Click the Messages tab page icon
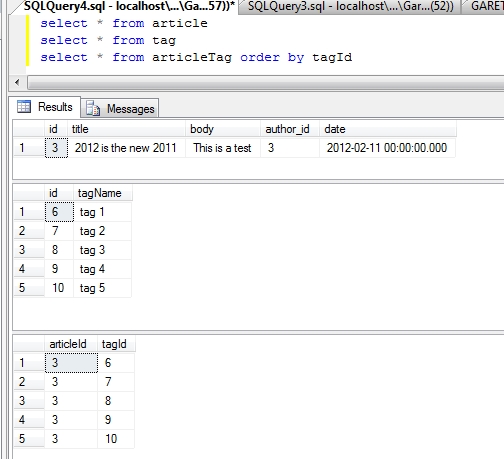Image resolution: width=504 pixels, height=459 pixels. pos(93,108)
